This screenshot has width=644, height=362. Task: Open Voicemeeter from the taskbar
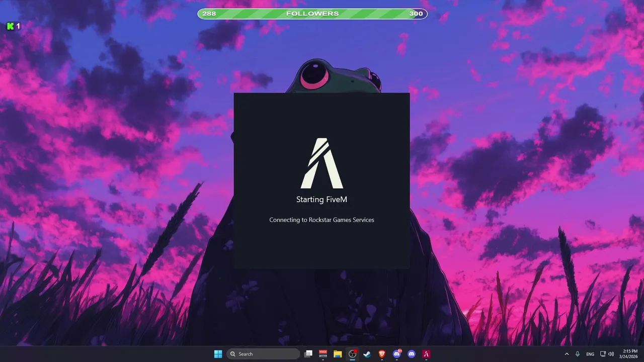323,354
